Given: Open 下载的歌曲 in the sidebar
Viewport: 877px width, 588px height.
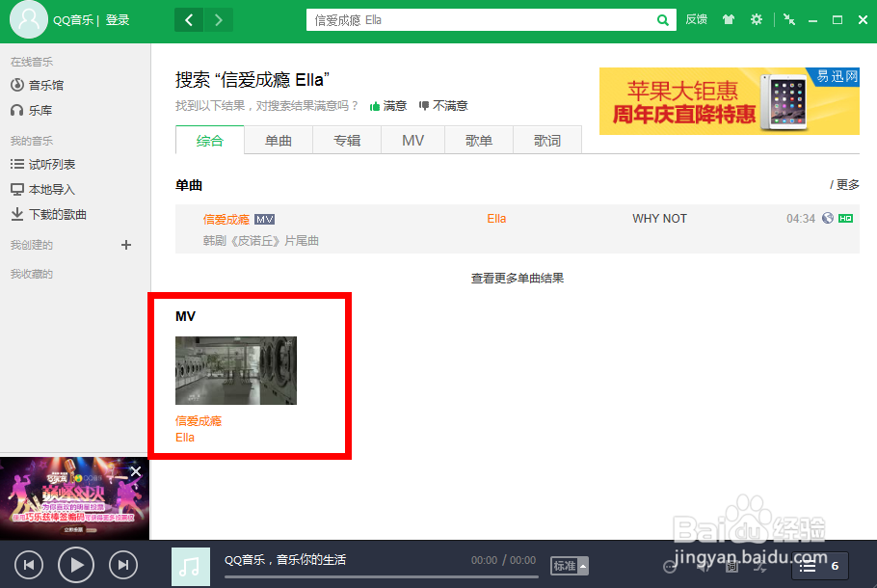Looking at the screenshot, I should (x=58, y=214).
